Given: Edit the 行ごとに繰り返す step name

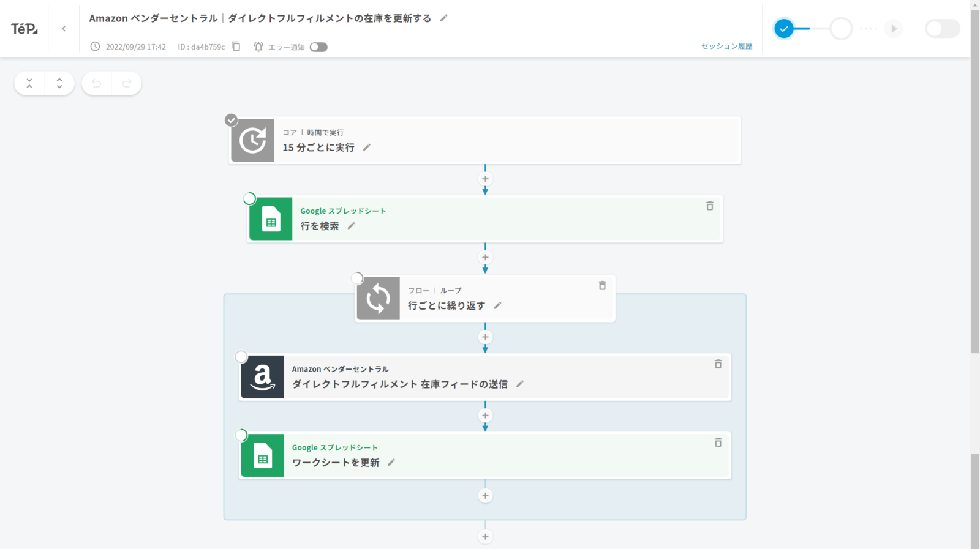Looking at the screenshot, I should [498, 305].
